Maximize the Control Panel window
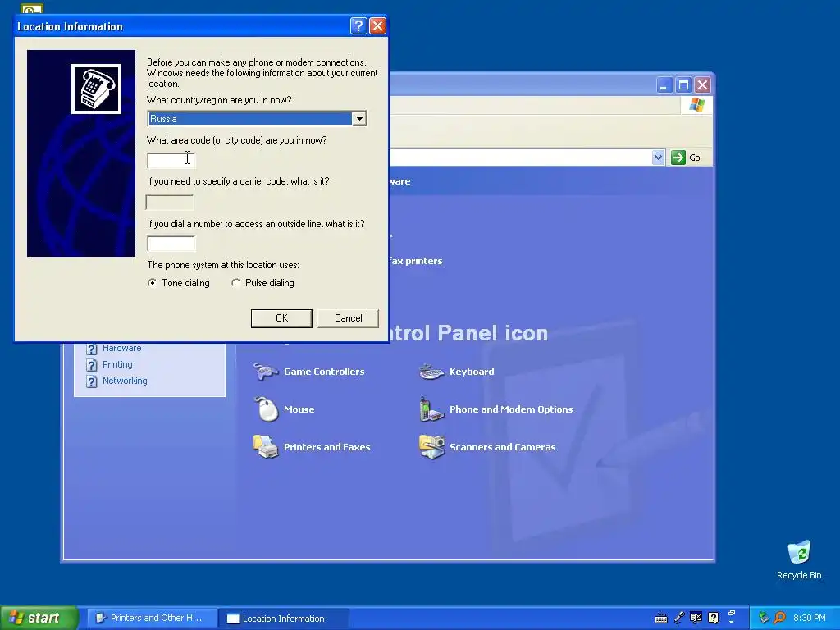 coord(683,84)
